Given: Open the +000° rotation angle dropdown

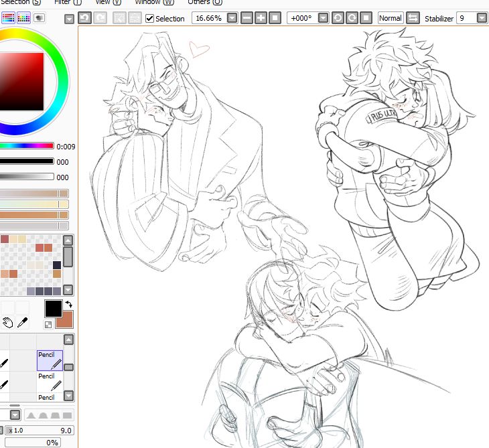Looking at the screenshot, I should [323, 18].
